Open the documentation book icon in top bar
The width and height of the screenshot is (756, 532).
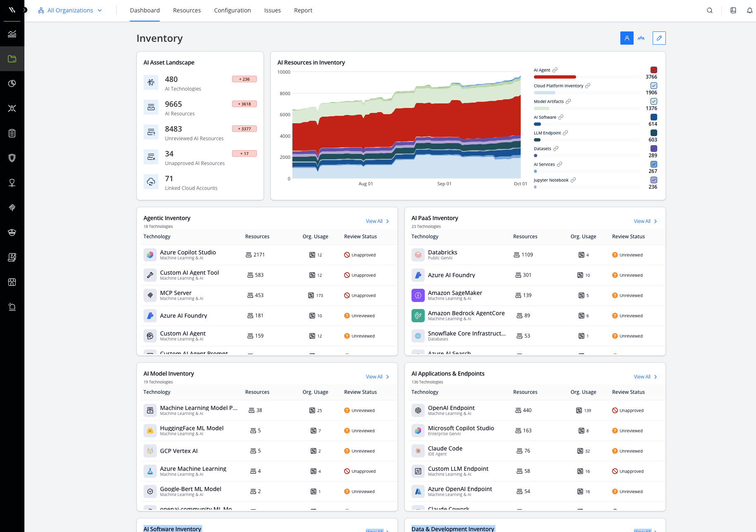point(733,10)
